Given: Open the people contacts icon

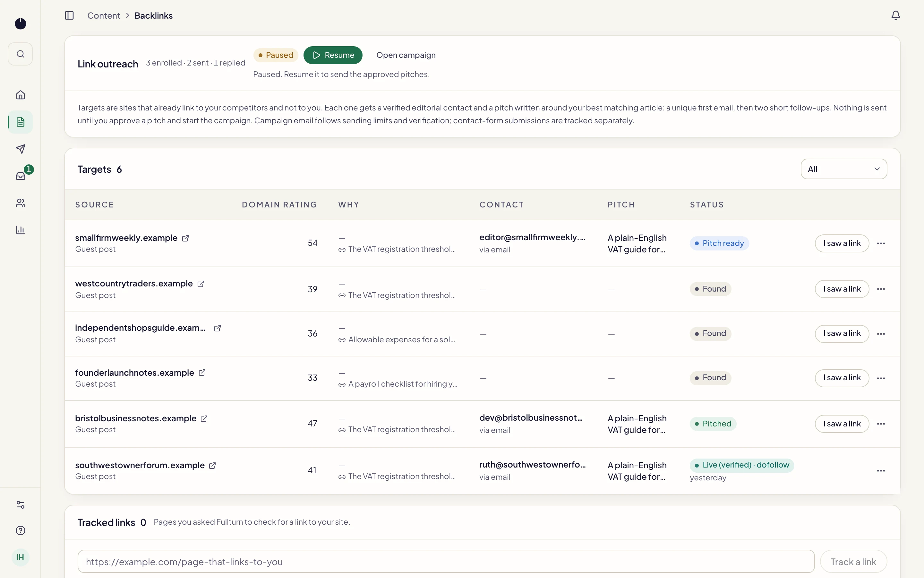Looking at the screenshot, I should [x=20, y=203].
